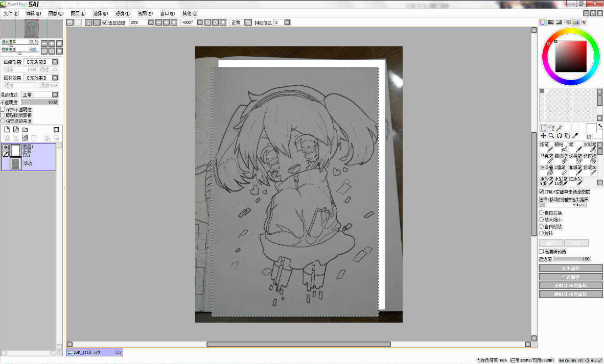
Task: Delete the selected layer (trash icon)
Action: tap(34, 137)
